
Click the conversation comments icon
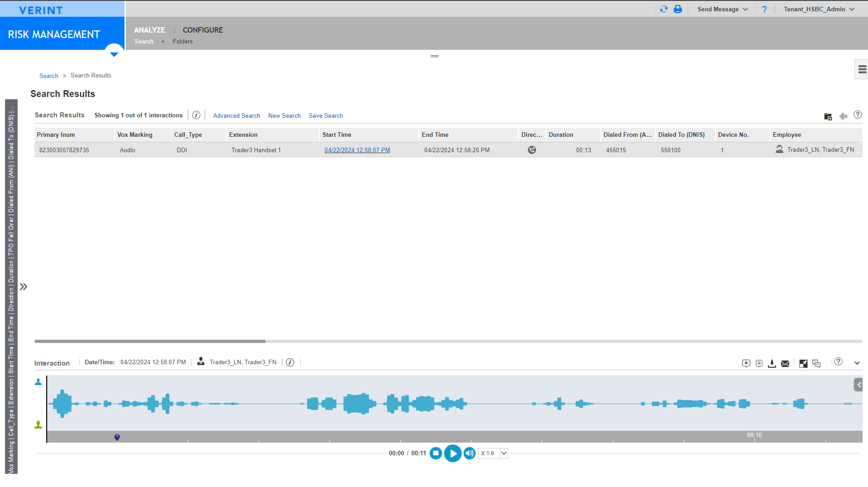(x=816, y=363)
